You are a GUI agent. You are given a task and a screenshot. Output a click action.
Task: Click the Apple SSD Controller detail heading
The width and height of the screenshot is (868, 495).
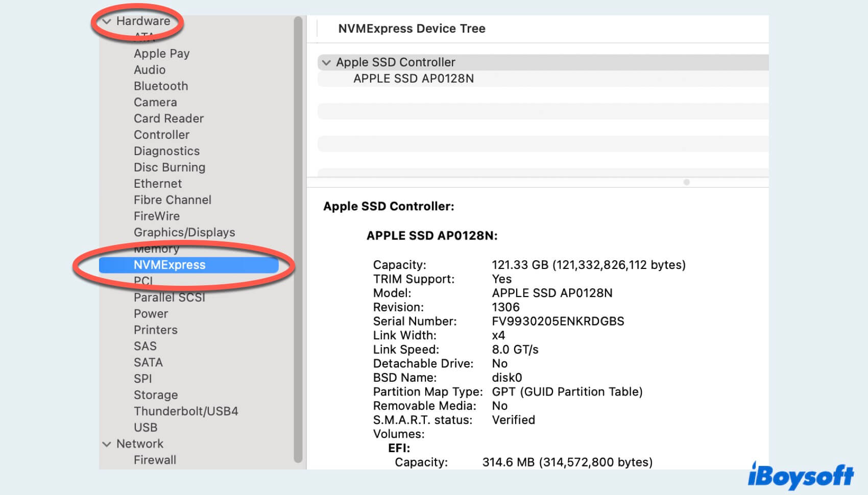point(389,207)
